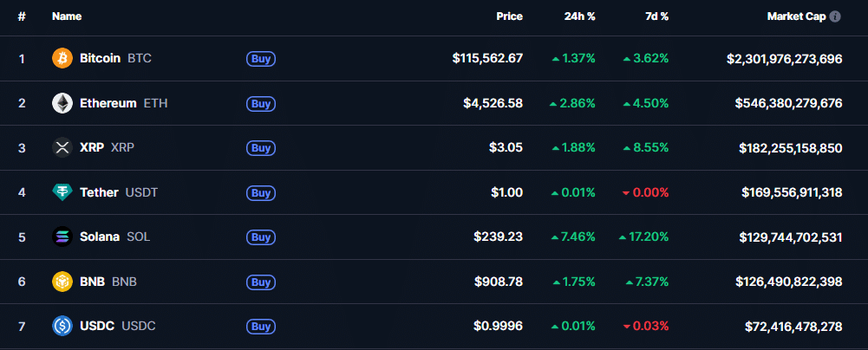Click the BNB yellow logo icon

(x=62, y=282)
